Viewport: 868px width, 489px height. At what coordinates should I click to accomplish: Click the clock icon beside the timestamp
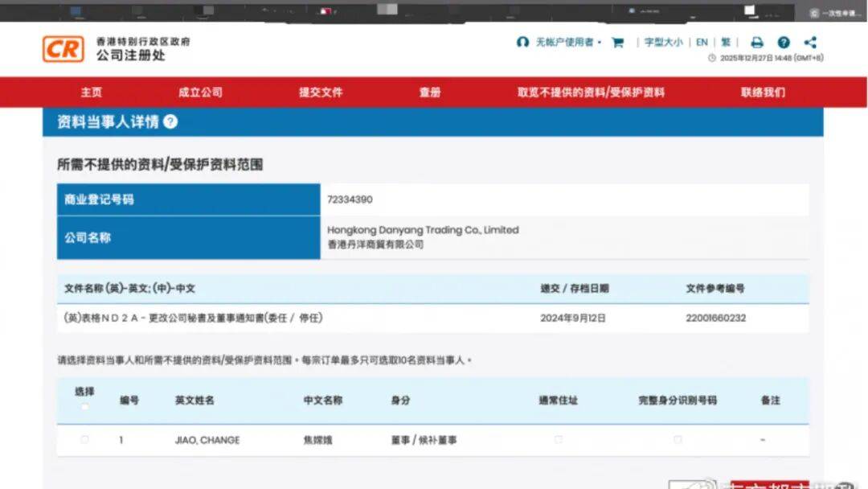coord(711,58)
